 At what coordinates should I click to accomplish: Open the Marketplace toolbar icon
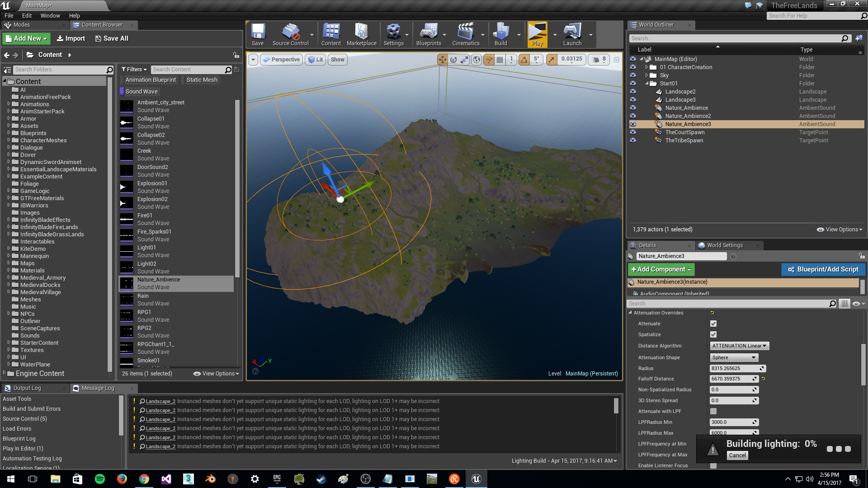[x=361, y=35]
